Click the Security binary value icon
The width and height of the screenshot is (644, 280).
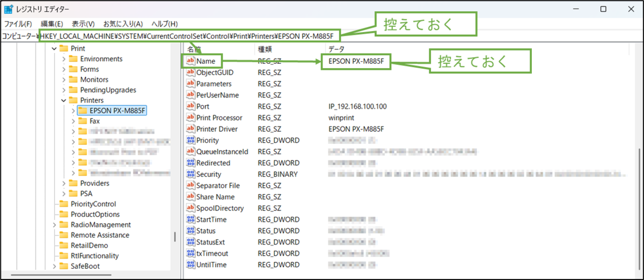(x=191, y=174)
